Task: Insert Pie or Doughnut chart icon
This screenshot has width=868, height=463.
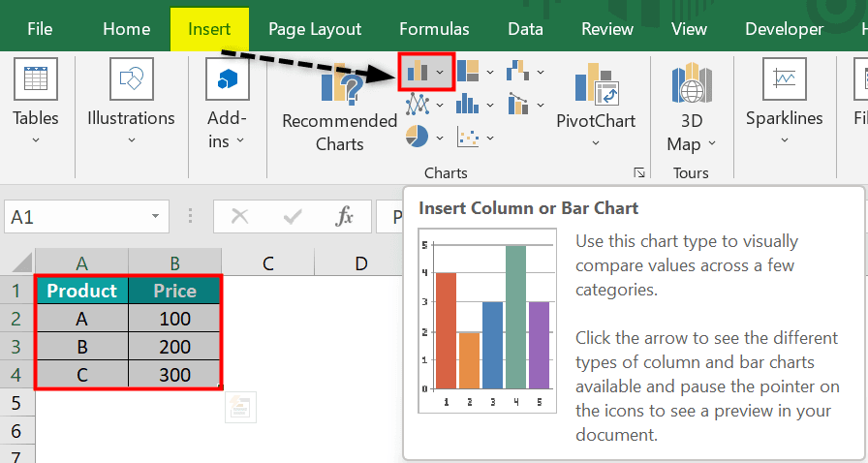Action: coord(417,137)
